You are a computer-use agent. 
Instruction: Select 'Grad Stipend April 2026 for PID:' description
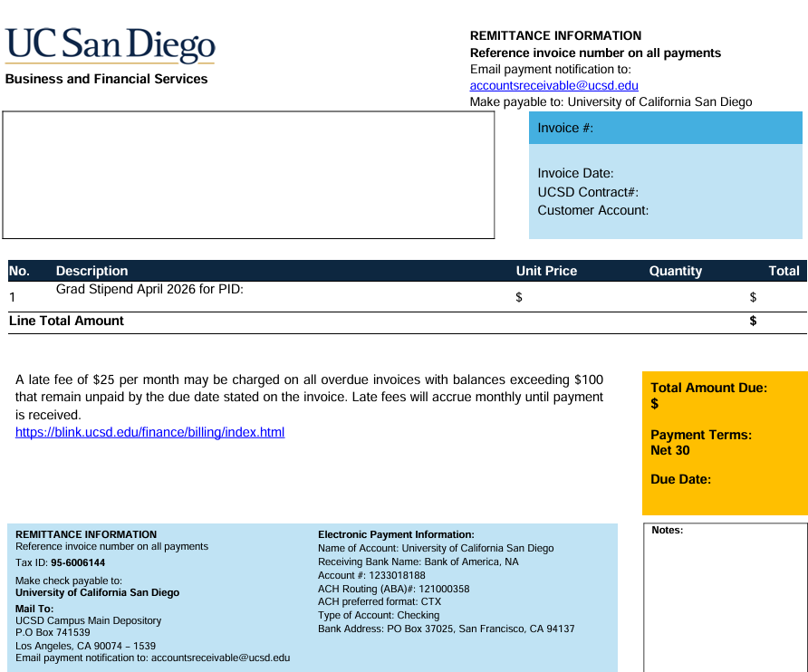tap(149, 289)
